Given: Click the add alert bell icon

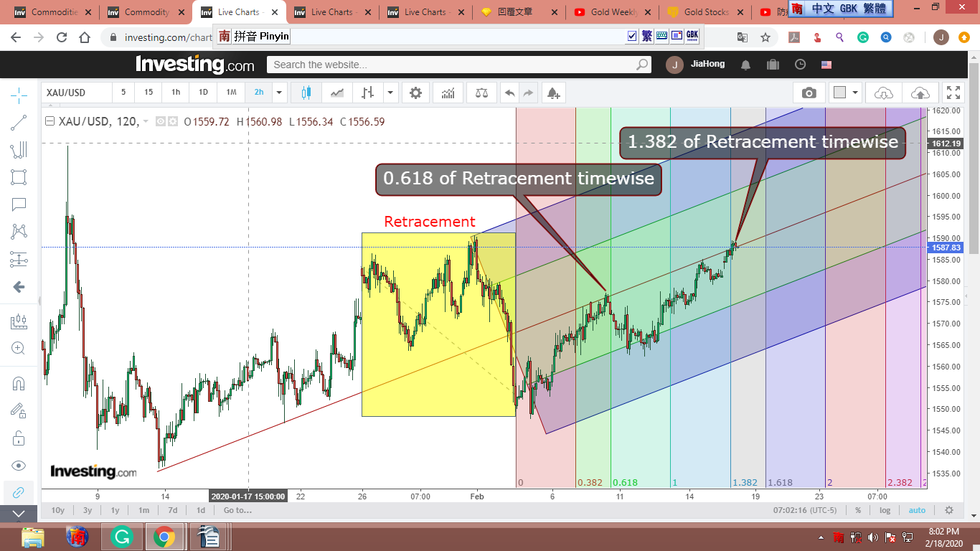Looking at the screenshot, I should pos(552,93).
